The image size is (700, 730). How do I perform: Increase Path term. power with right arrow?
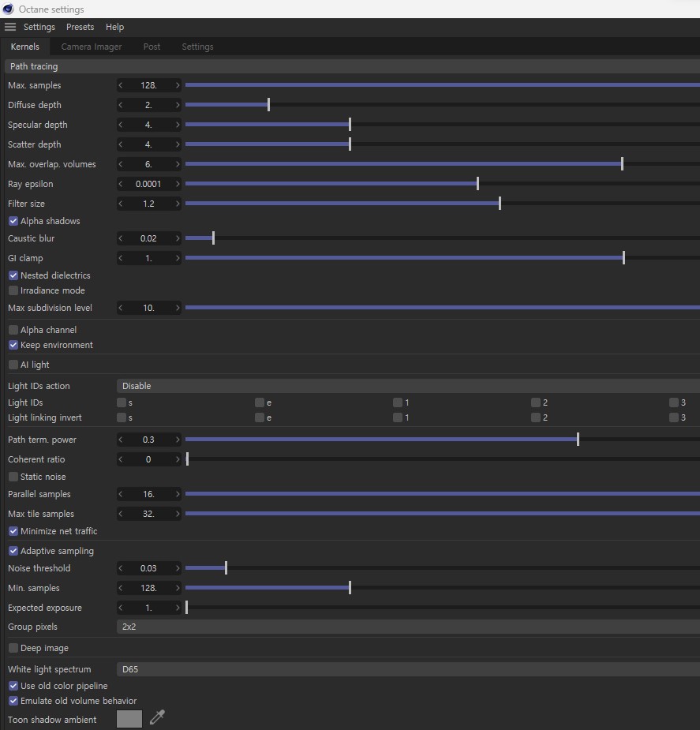coord(178,440)
